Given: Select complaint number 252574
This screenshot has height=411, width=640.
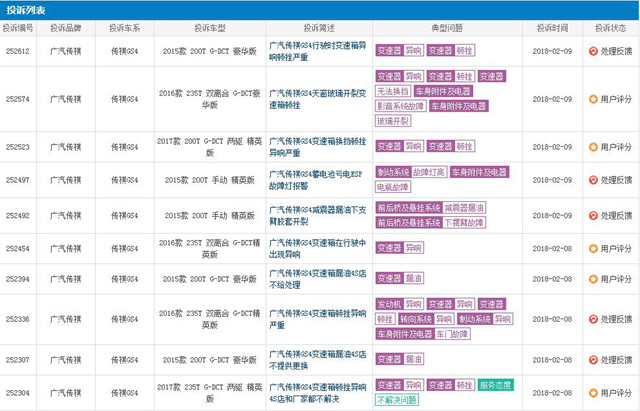Looking at the screenshot, I should click(18, 99).
